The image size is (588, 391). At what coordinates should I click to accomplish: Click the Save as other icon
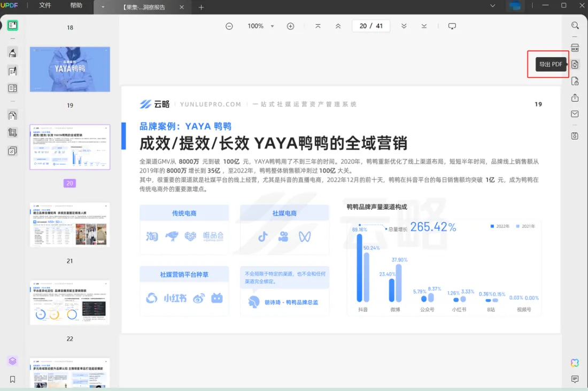[575, 136]
